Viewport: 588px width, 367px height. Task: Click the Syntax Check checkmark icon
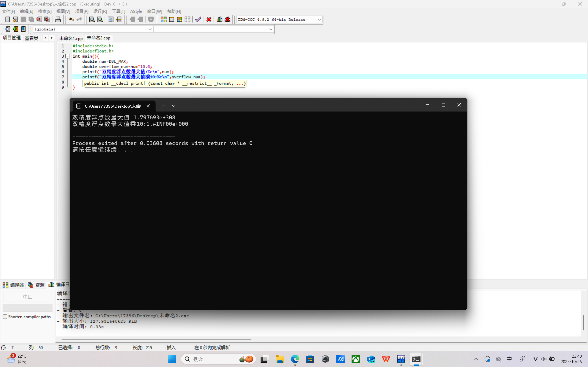click(x=198, y=20)
